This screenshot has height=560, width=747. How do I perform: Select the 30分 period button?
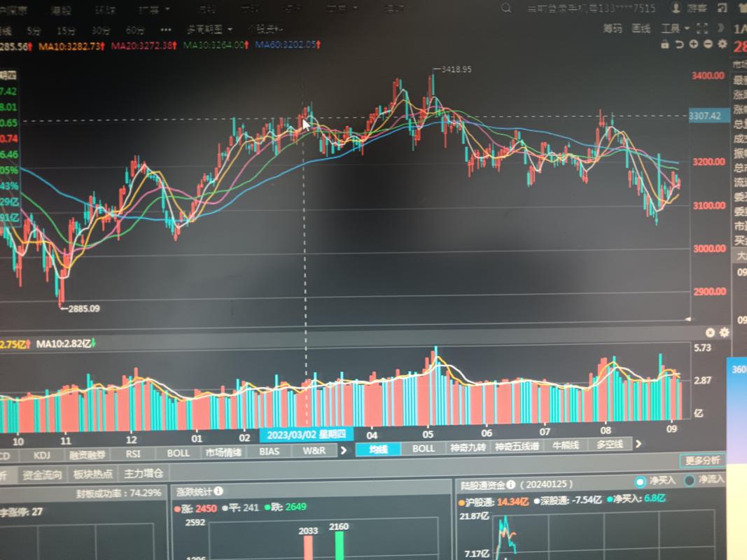pyautogui.click(x=101, y=31)
